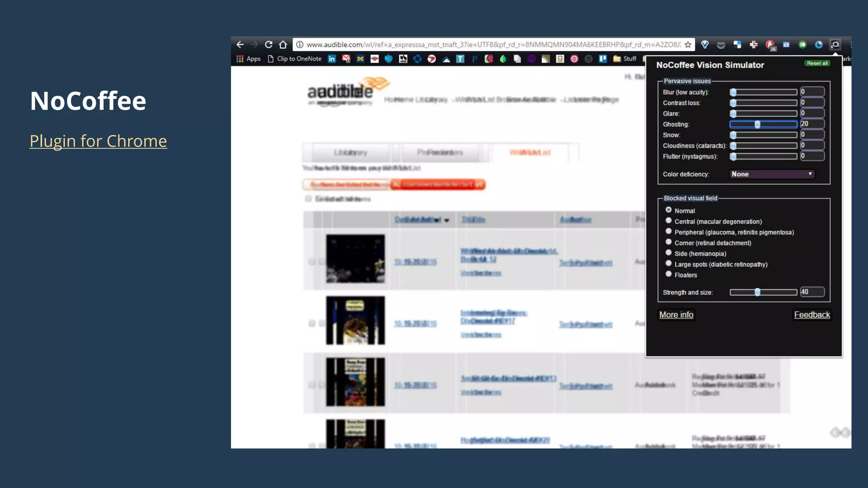Click the browser back arrow
The image size is (868, 488).
pos(240,44)
